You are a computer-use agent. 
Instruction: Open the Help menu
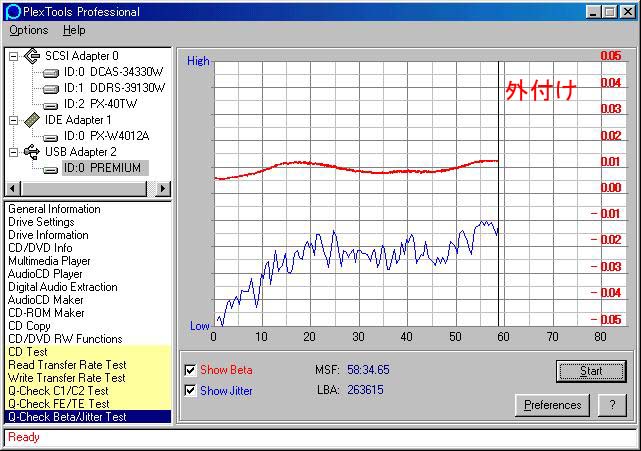click(x=74, y=30)
